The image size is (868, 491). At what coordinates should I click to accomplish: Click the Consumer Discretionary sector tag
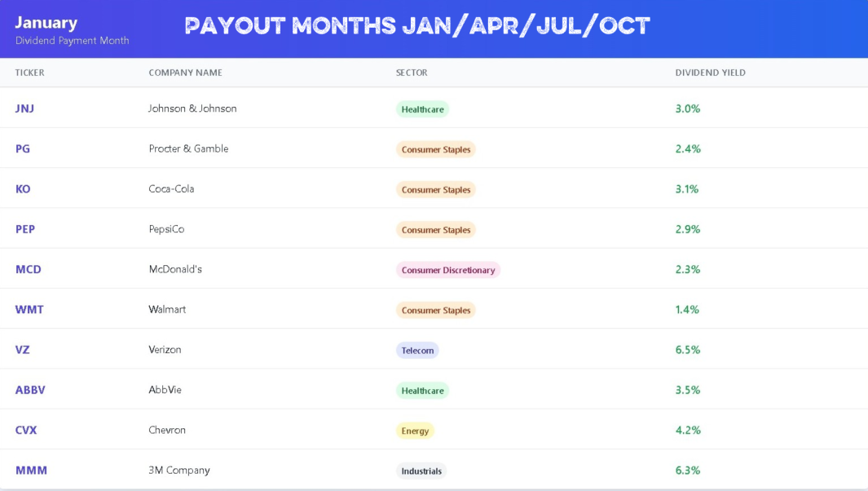coord(447,270)
